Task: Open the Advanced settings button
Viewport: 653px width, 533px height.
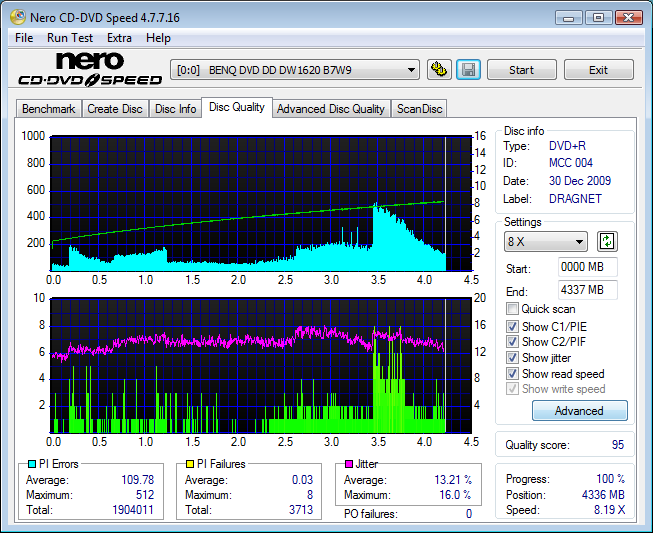Action: click(x=579, y=411)
